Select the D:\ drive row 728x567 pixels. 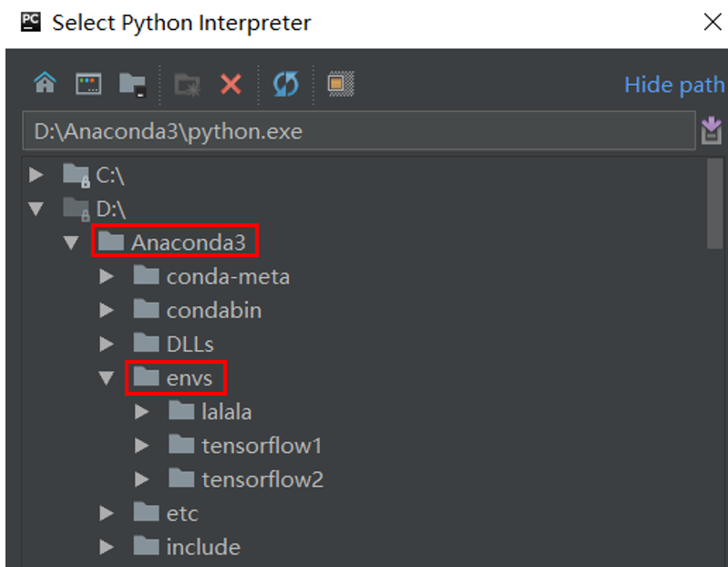pos(95,209)
